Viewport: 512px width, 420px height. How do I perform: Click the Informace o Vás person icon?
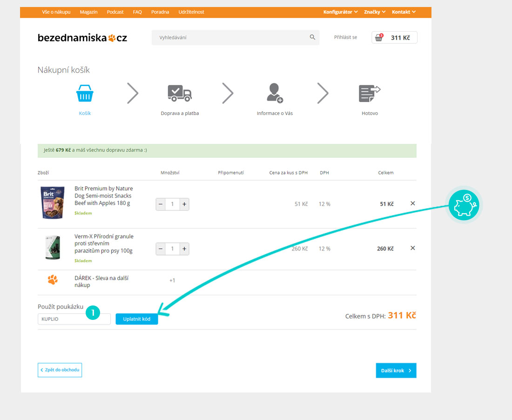pos(275,93)
